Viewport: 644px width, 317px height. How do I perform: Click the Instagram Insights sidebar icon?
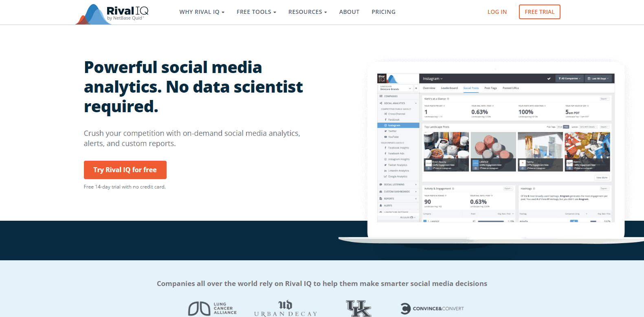click(x=385, y=159)
